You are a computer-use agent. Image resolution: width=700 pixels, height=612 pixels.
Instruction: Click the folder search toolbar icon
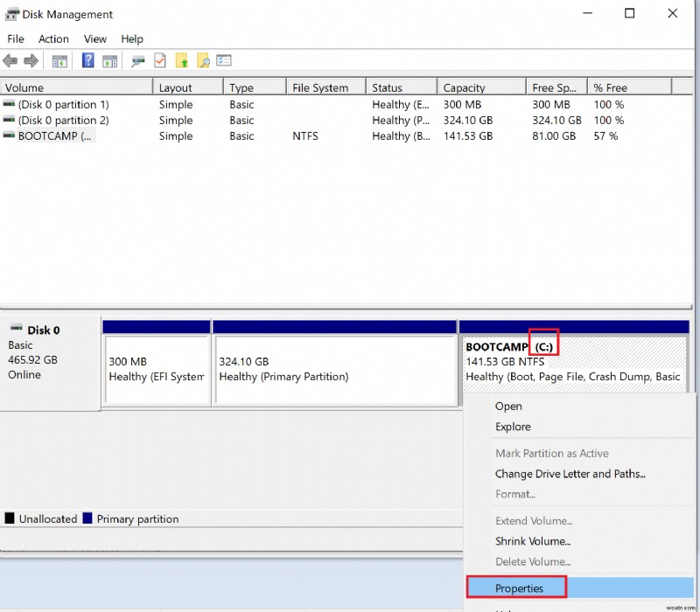pyautogui.click(x=204, y=60)
